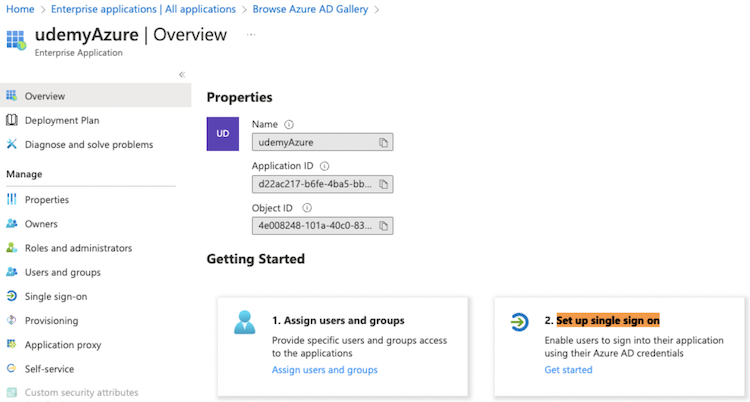Viewport: 750px width, 402px height.
Task: Copy the Name field value icon
Action: tap(383, 143)
